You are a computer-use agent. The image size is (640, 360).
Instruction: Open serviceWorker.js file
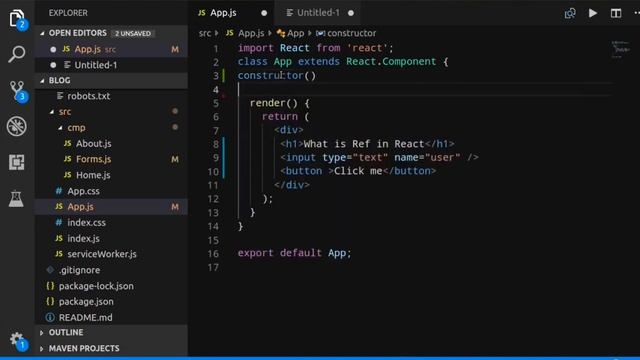coord(102,254)
